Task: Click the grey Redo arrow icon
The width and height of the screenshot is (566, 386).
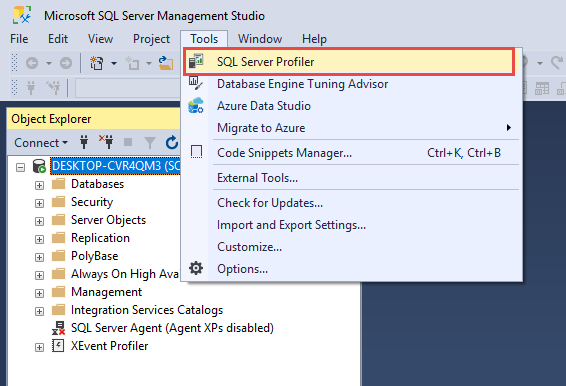Action: [x=558, y=63]
